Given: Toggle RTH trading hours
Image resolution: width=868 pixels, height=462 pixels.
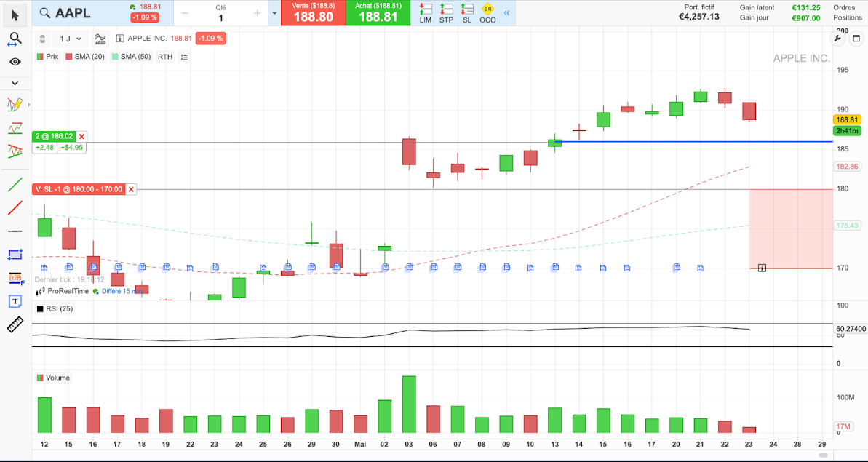Looking at the screenshot, I should (x=165, y=57).
